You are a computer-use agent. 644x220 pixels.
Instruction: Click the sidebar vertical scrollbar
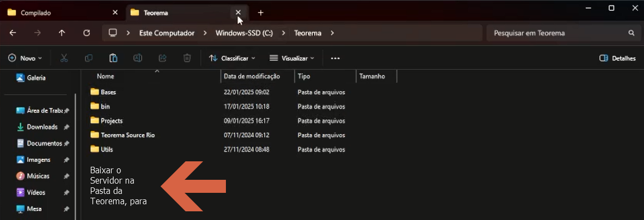(76, 156)
